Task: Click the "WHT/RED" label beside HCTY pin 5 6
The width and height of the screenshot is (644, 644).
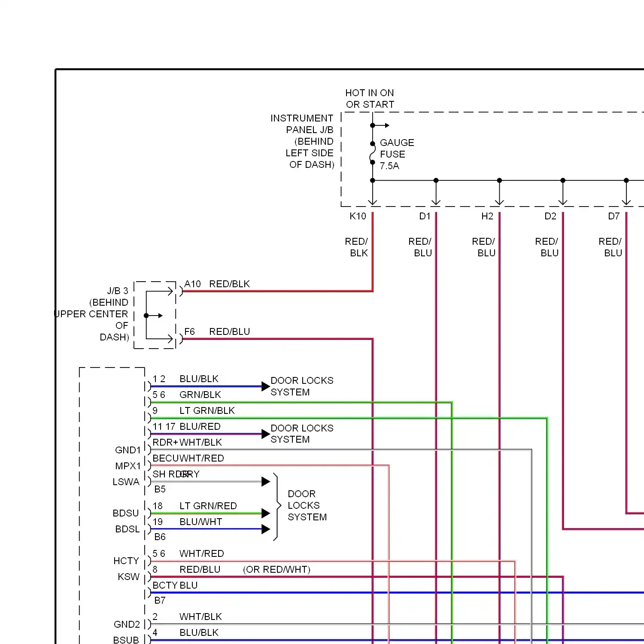Action: coord(202,553)
